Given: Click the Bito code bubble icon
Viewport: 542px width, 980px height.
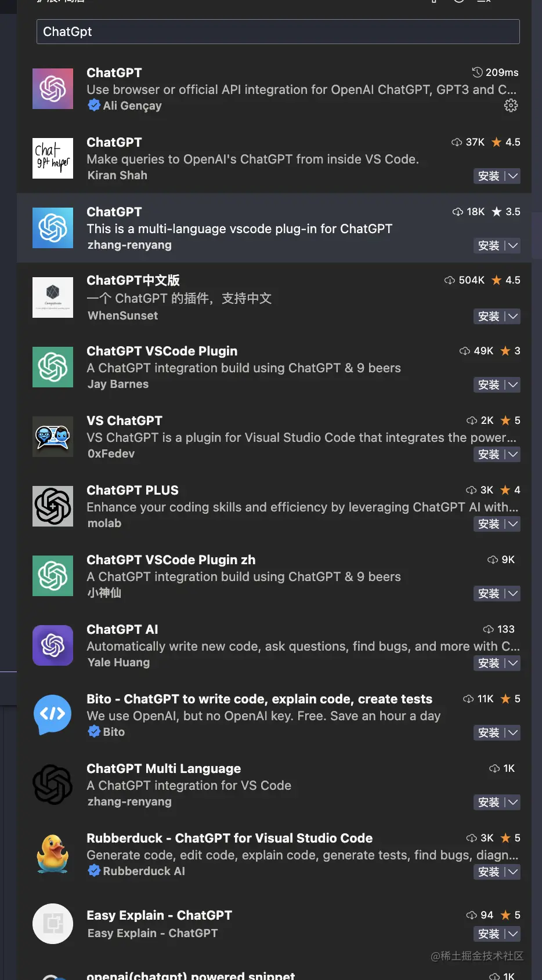Looking at the screenshot, I should (x=53, y=715).
